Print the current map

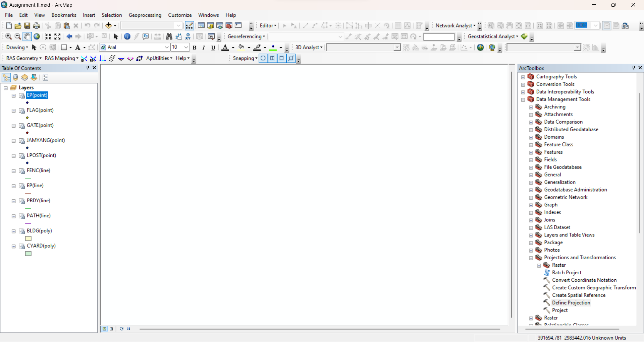(x=37, y=26)
